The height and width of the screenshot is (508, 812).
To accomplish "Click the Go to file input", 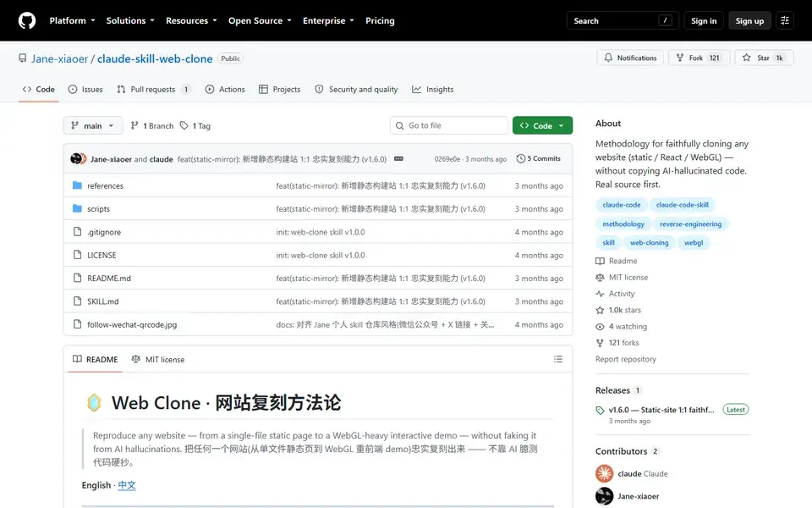I will pyautogui.click(x=449, y=125).
